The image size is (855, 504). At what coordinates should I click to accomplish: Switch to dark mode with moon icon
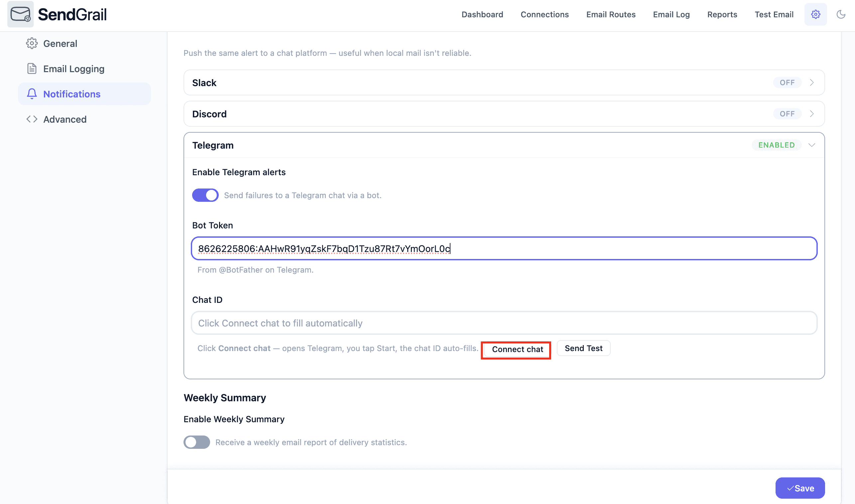pyautogui.click(x=841, y=14)
